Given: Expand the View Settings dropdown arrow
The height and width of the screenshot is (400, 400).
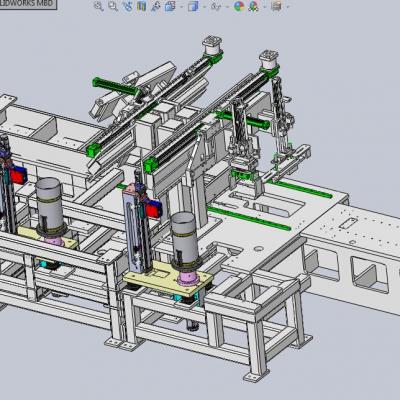Looking at the screenshot, I should click(x=287, y=7).
